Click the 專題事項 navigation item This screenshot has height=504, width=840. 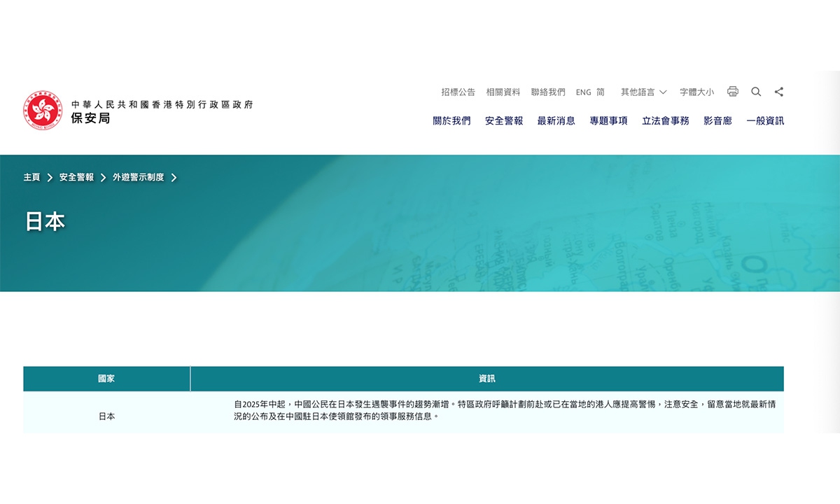608,120
